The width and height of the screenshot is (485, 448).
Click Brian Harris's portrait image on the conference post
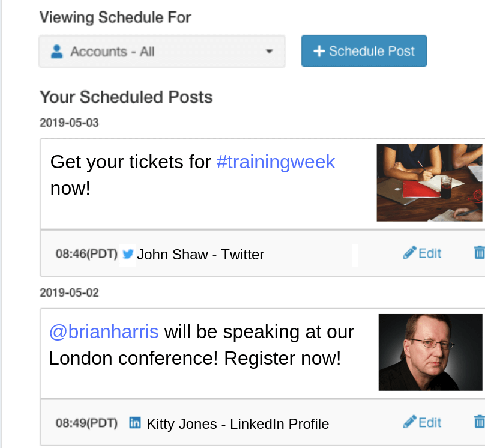430,353
